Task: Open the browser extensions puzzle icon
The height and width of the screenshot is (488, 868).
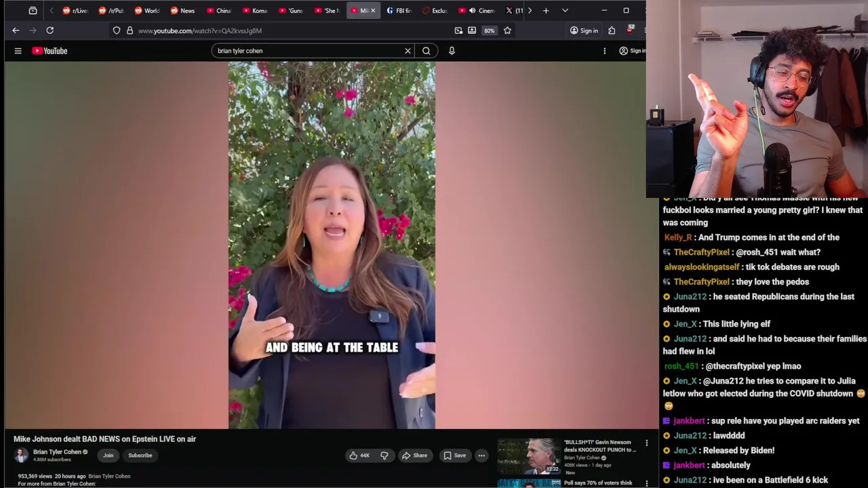Action: (612, 30)
